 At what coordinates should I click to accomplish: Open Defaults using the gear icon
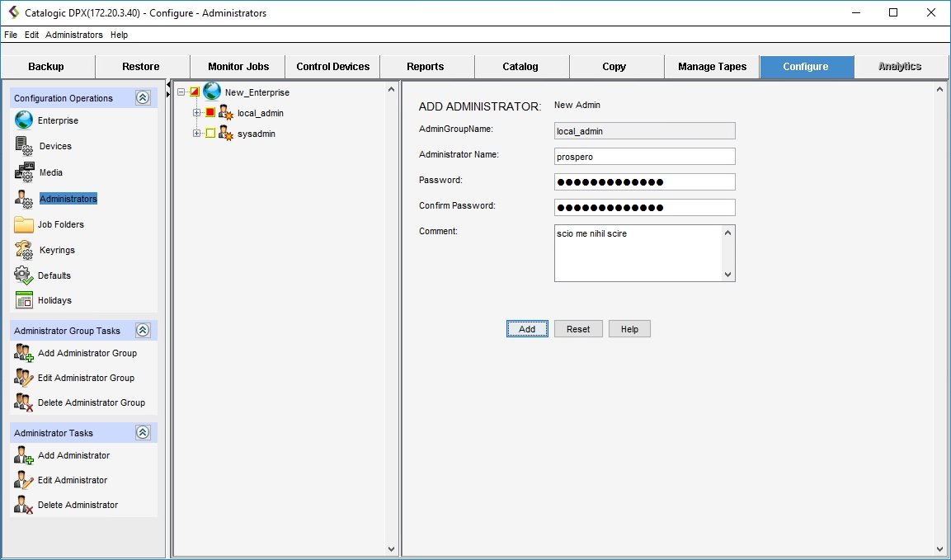(x=24, y=275)
